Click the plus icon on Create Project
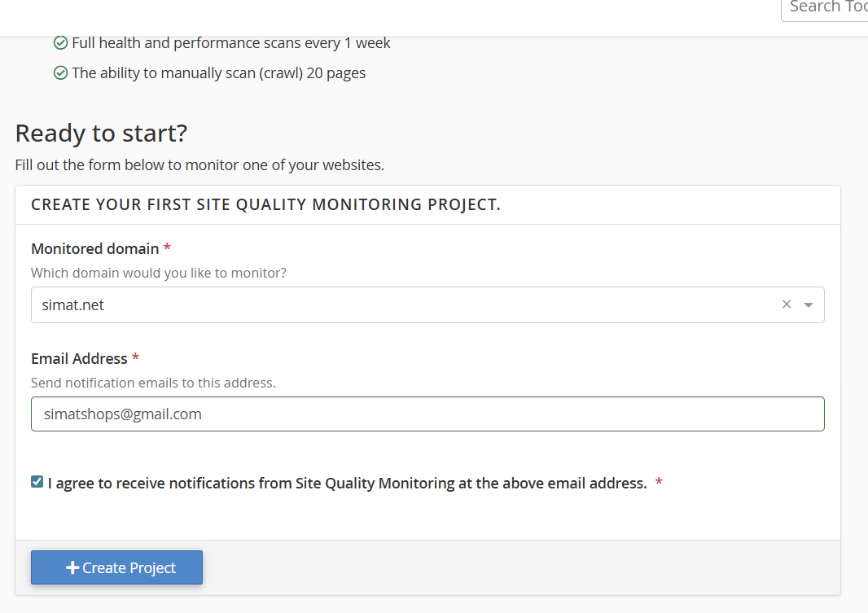This screenshot has width=868, height=613. pyautogui.click(x=72, y=568)
